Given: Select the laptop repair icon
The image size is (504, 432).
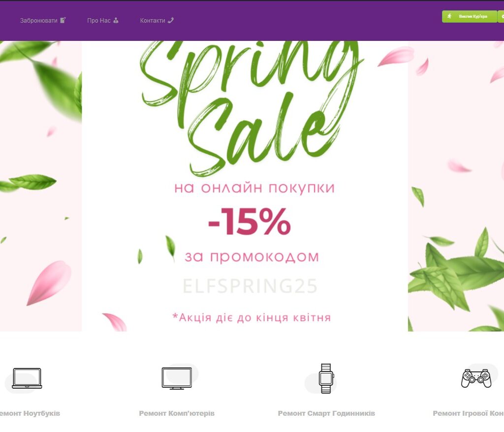Looking at the screenshot, I should pos(27,378).
